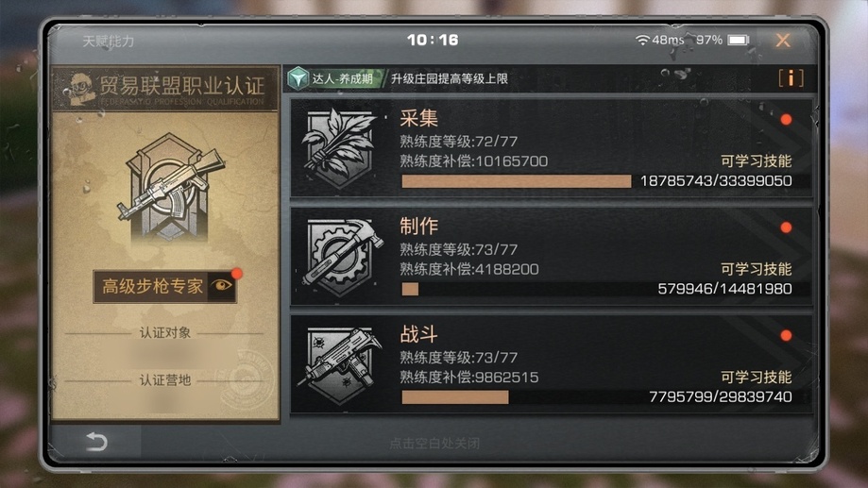Open the info bracket icon
Viewport: 868px width, 488px height.
(791, 78)
